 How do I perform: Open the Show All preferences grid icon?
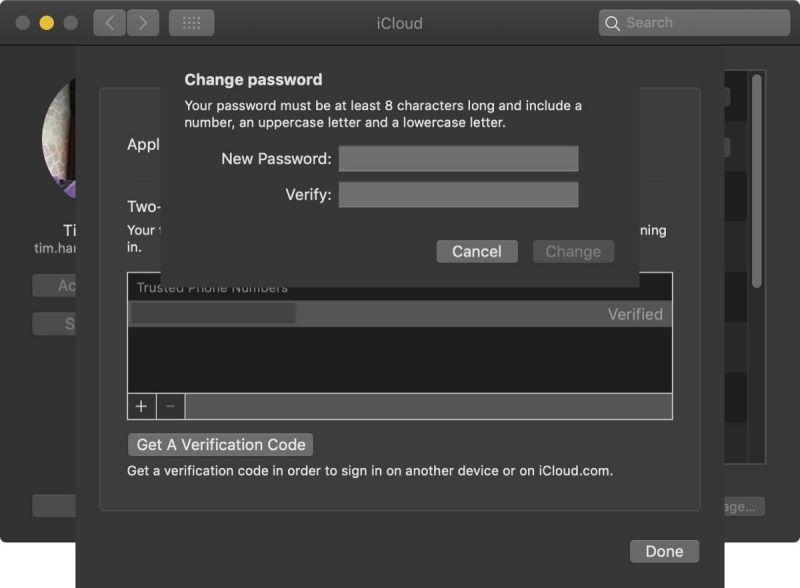click(x=190, y=22)
